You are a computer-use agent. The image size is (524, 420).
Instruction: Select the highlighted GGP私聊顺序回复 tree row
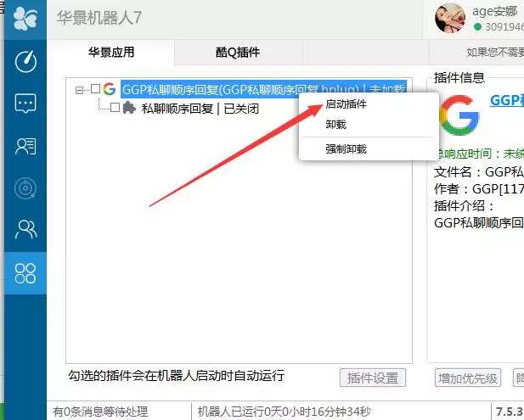coord(263,89)
